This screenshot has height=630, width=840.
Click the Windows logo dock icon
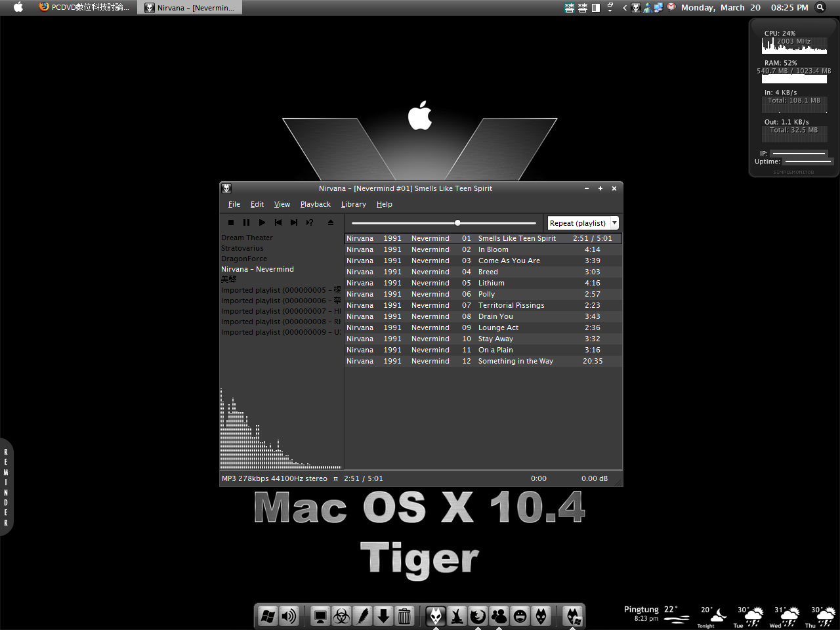(x=268, y=616)
